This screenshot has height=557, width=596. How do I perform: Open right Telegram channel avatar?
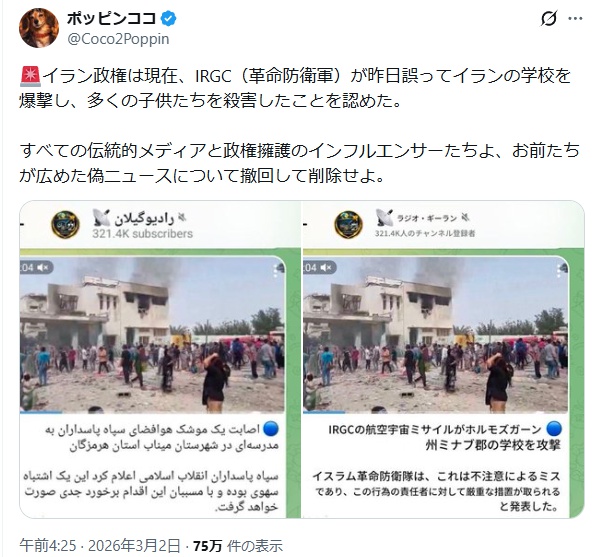pos(348,225)
